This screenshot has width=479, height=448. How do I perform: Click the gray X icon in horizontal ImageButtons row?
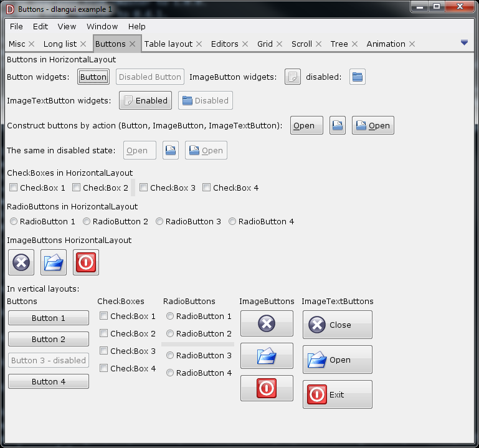(x=21, y=262)
